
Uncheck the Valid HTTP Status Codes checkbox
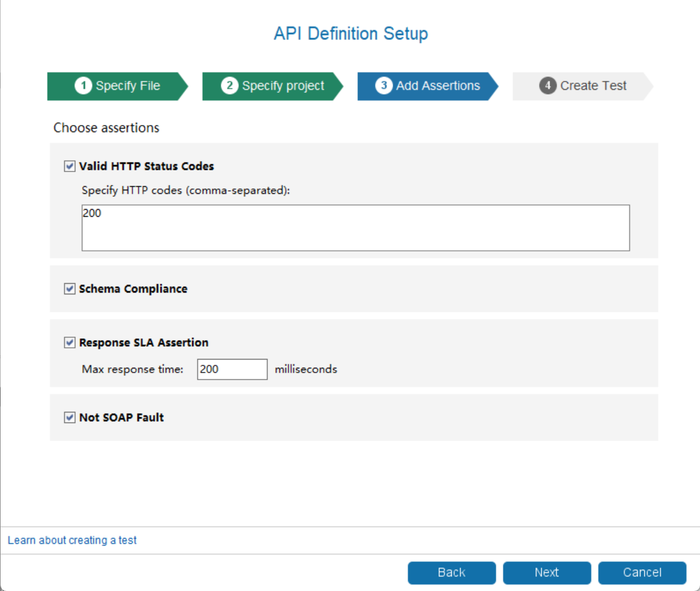pyautogui.click(x=70, y=166)
